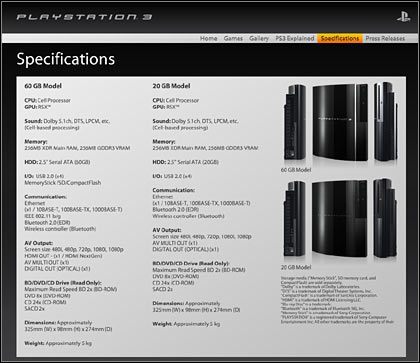The width and height of the screenshot is (420, 363).
Task: Click the Specifications page title
Action: pos(66,59)
